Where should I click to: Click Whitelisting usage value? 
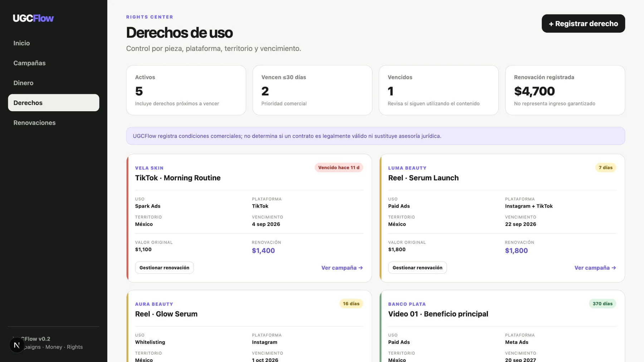click(150, 342)
